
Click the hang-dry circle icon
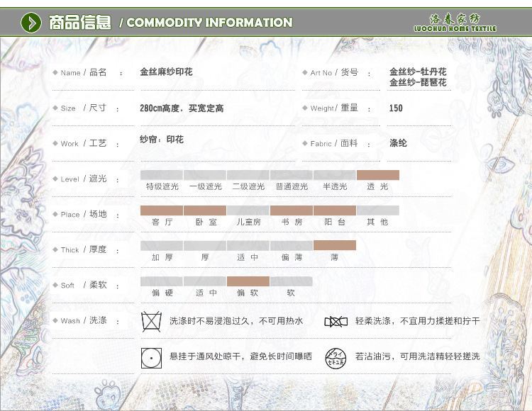(151, 356)
